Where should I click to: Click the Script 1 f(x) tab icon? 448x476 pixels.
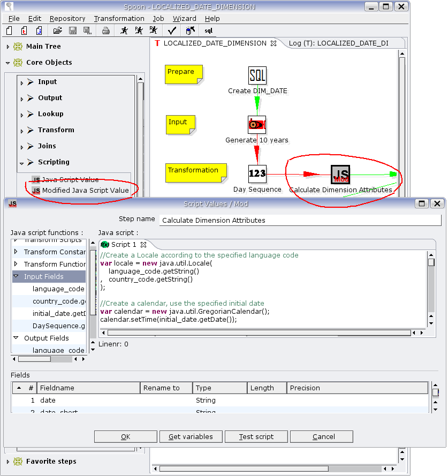(105, 244)
